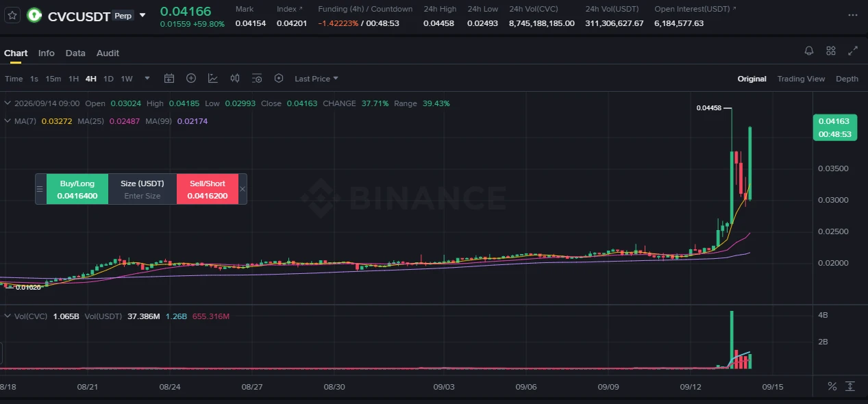Close the quick order panel with X

coord(243,189)
